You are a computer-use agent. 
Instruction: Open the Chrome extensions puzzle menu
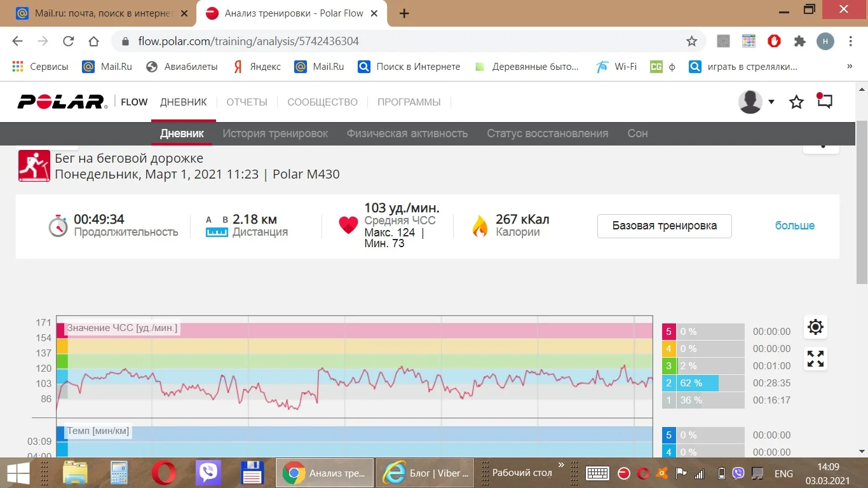(x=800, y=41)
